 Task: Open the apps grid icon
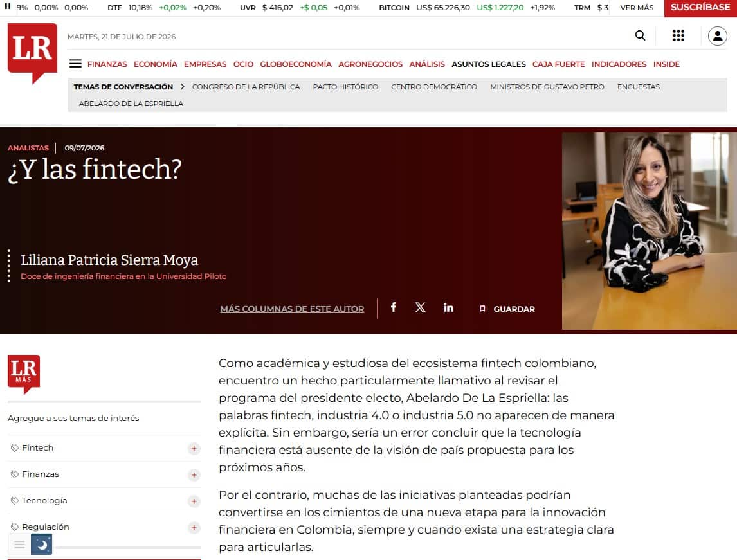(x=678, y=36)
